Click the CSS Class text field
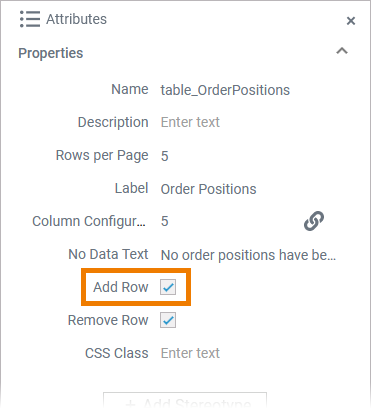The image size is (371, 409). click(248, 353)
